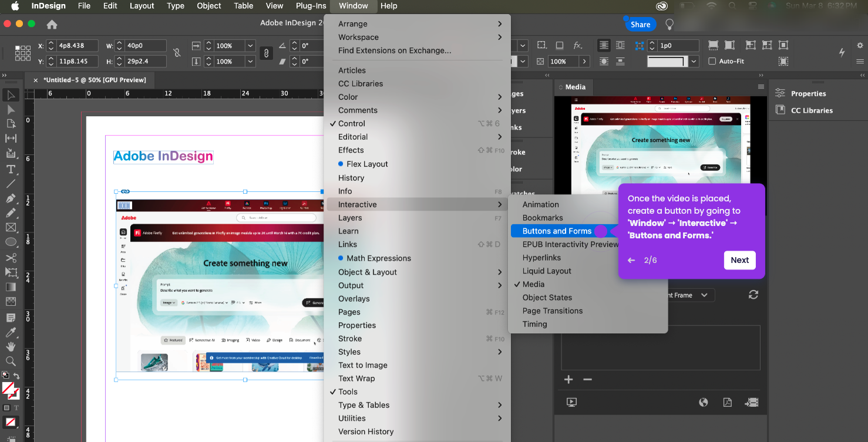
Task: Select the Note tool
Action: (x=11, y=318)
